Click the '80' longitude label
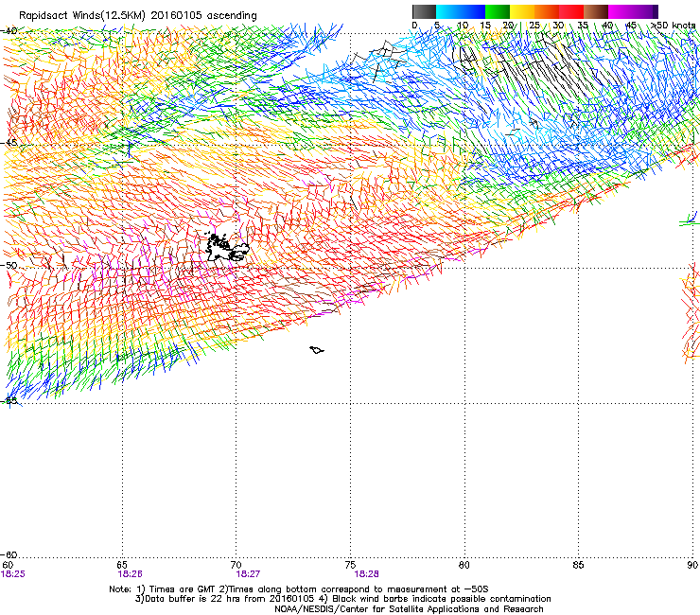This screenshot has width=700, height=615. click(x=464, y=565)
